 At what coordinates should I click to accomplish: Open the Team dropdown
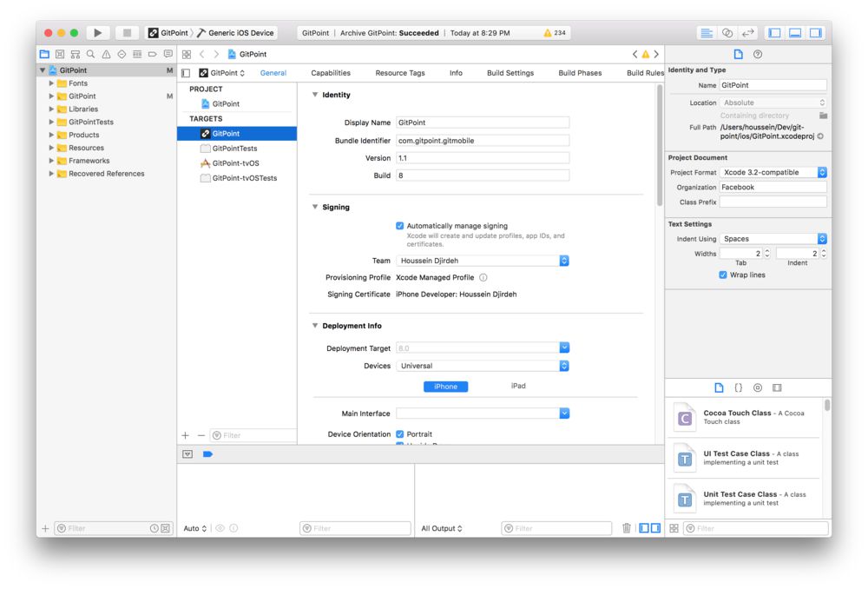[483, 261]
